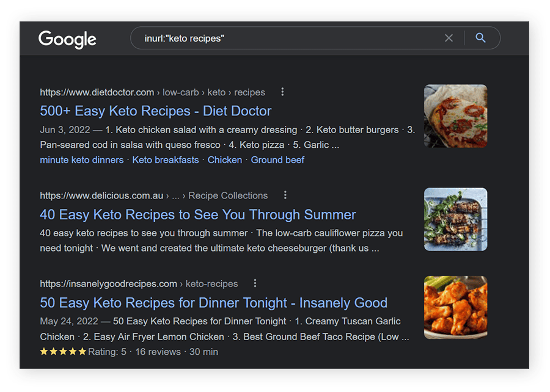Follow the 'Keto breakfasts' sitelink
Viewport: 550px width, 392px height.
coord(166,160)
